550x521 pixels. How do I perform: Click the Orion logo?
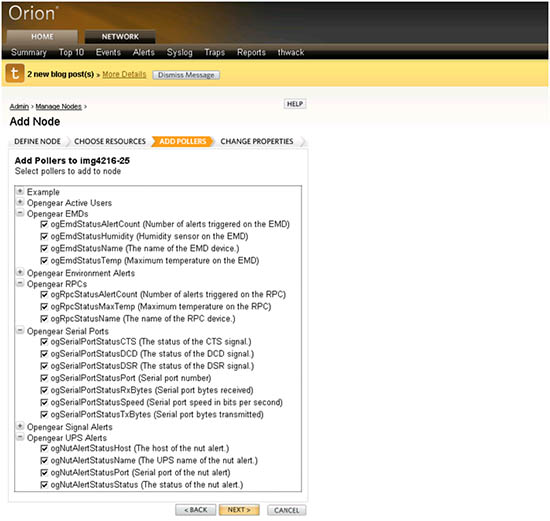click(x=33, y=14)
